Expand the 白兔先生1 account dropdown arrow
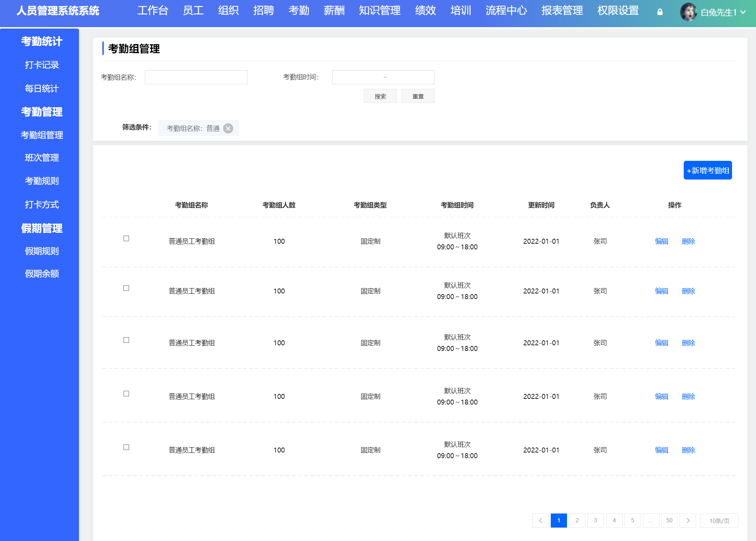The image size is (756, 541). [x=743, y=12]
